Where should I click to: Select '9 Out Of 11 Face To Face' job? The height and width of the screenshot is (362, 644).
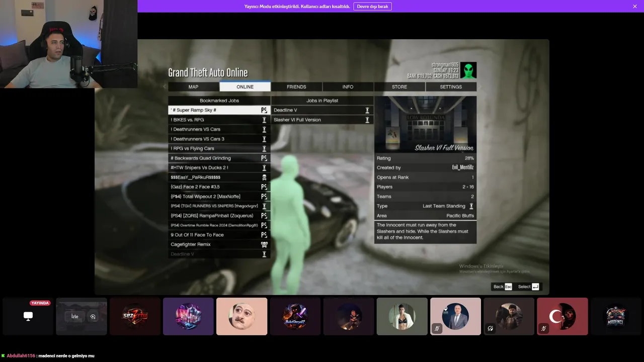pyautogui.click(x=219, y=235)
